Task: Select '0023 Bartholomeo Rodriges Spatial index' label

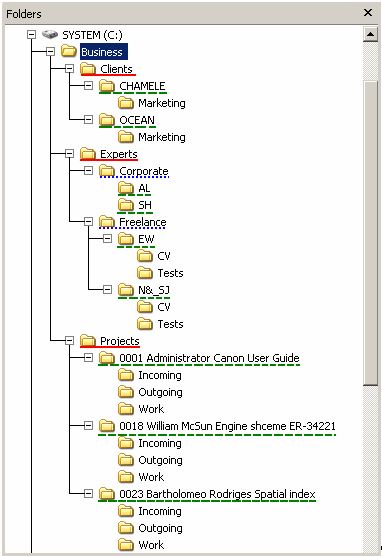Action: 217,494
